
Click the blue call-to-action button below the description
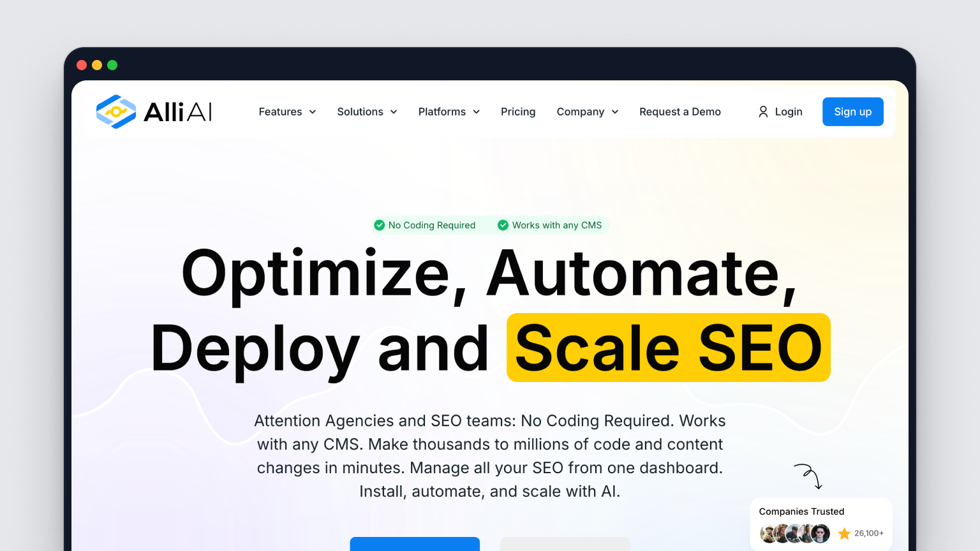coord(415,544)
